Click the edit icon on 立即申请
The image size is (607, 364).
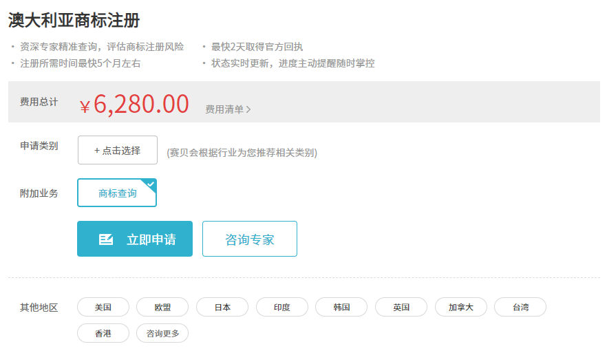(106, 239)
